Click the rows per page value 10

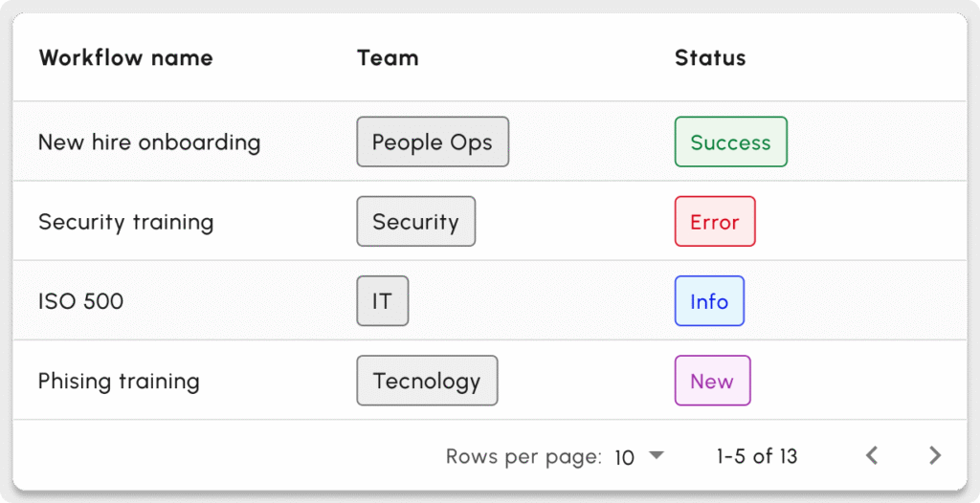click(625, 457)
